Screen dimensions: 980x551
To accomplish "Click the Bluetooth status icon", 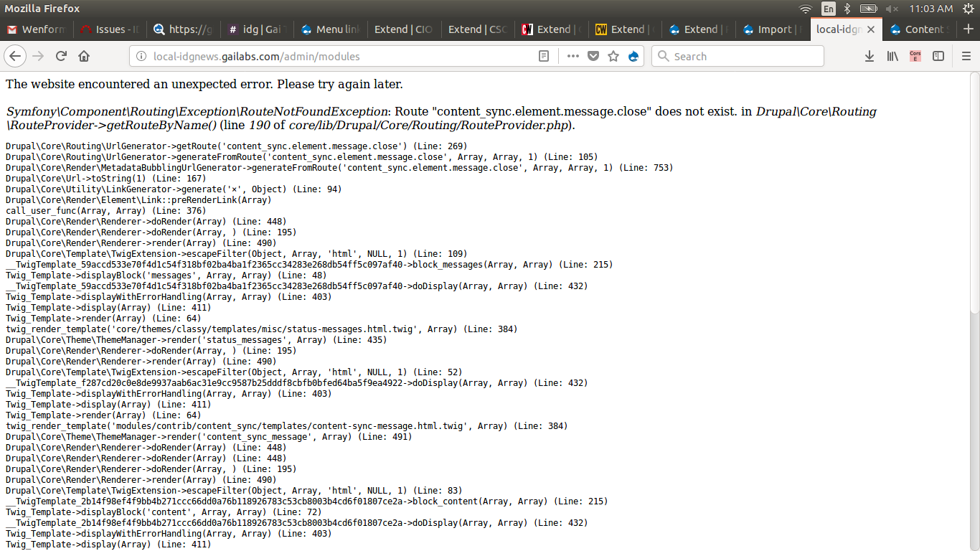I will tap(847, 9).
